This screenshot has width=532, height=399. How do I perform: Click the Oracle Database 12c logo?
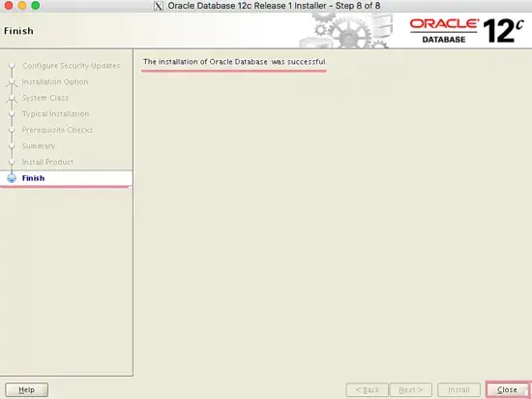pos(467,31)
